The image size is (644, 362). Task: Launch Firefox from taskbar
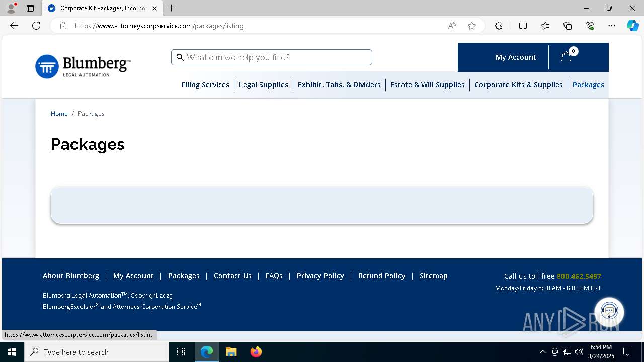coord(256,352)
